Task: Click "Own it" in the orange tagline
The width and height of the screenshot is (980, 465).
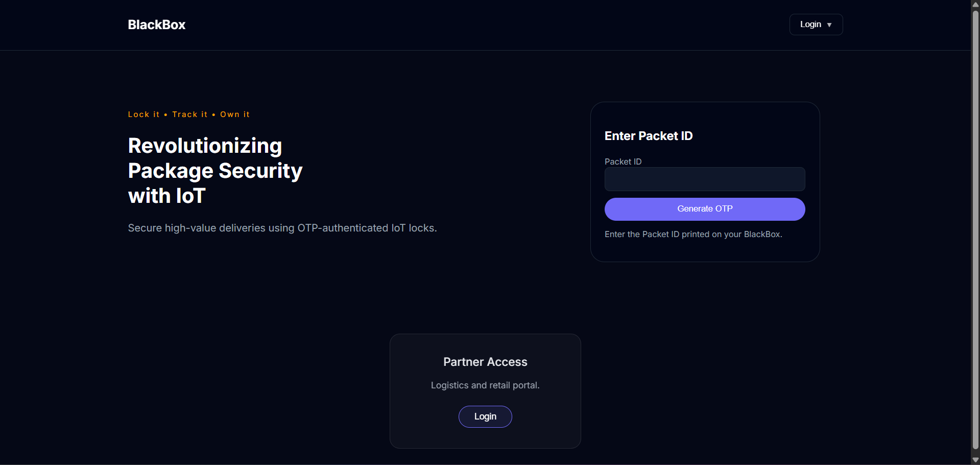Action: click(234, 114)
